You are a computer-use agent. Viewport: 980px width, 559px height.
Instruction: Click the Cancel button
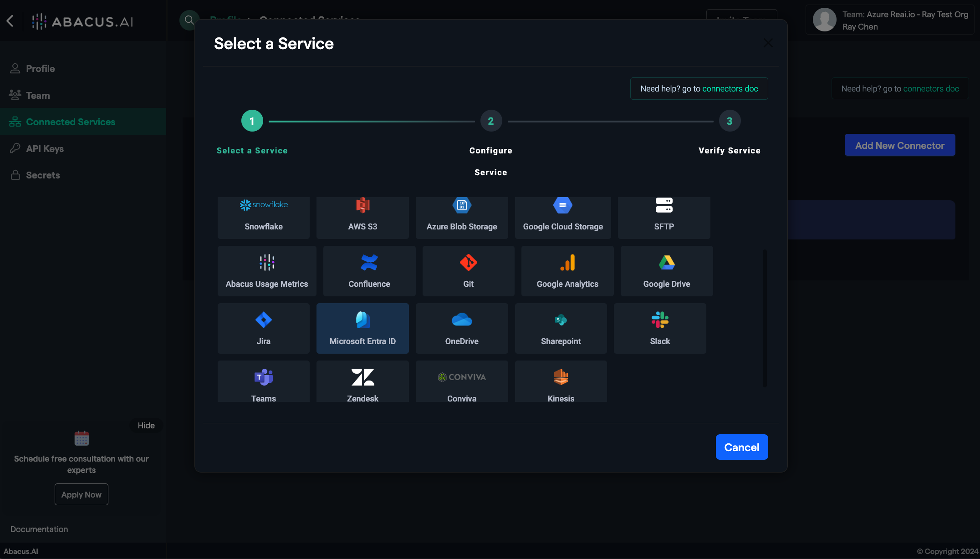point(742,447)
